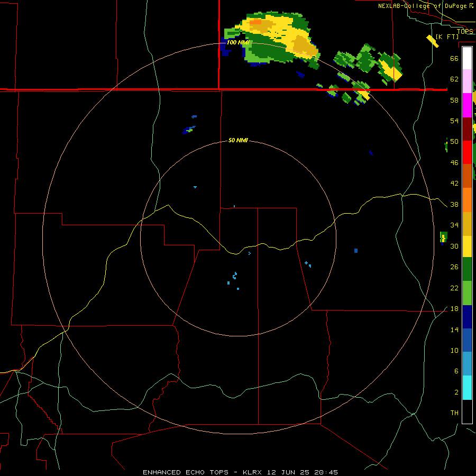Click the 58 value on the legend
The image size is (476, 476).
454,100
